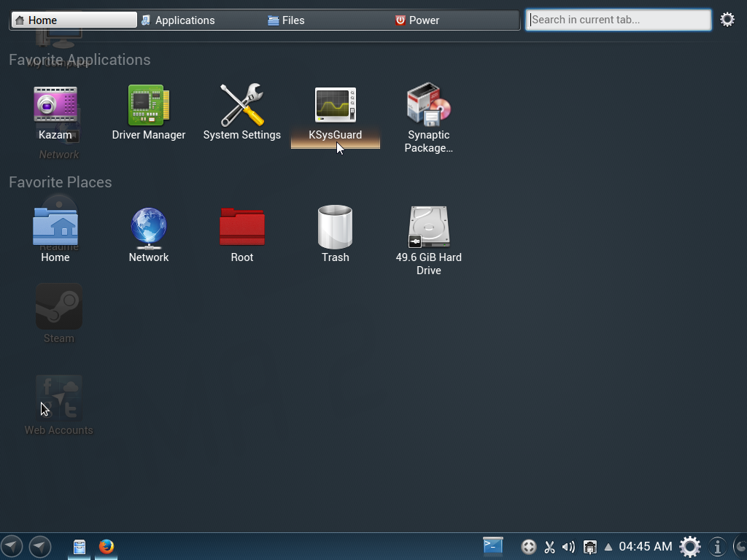Click the Search in current tab field

(x=618, y=20)
